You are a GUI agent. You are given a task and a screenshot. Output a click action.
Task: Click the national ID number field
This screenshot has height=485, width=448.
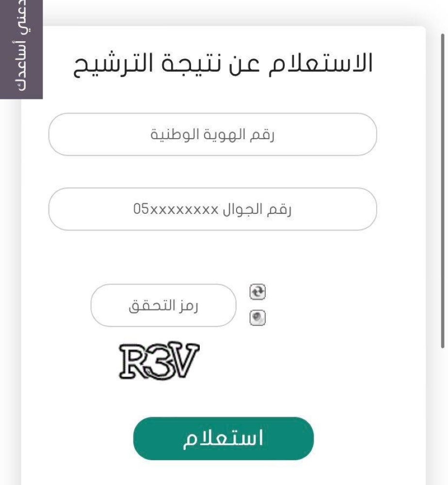(x=212, y=134)
